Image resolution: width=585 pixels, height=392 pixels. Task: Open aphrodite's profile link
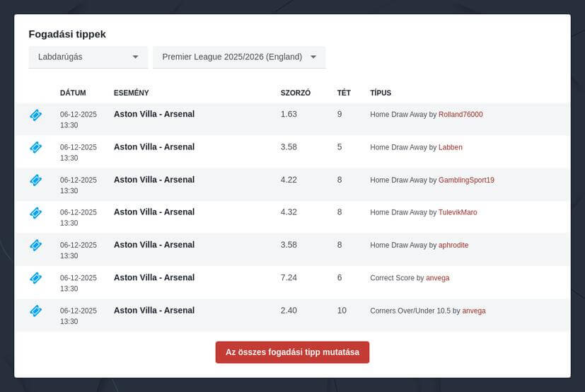click(453, 246)
